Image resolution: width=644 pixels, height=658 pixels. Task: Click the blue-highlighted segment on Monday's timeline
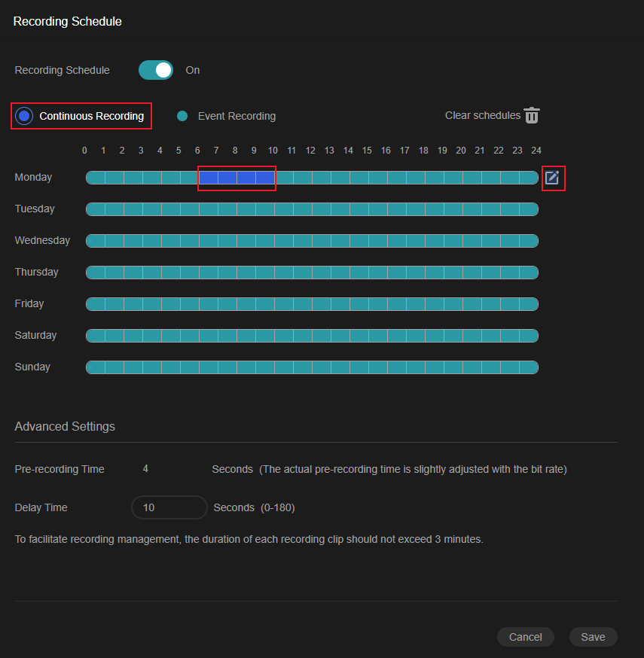click(x=237, y=178)
